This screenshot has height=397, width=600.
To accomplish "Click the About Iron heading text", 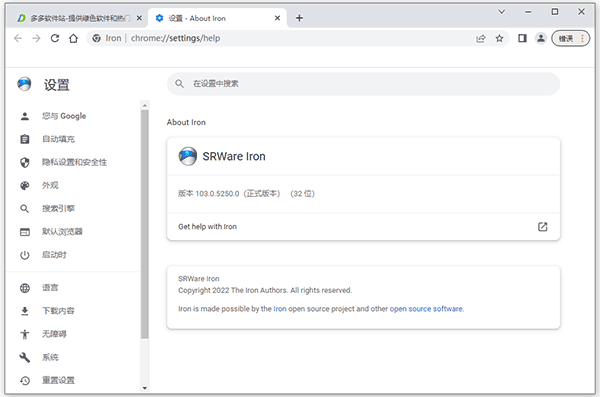I will (x=186, y=122).
